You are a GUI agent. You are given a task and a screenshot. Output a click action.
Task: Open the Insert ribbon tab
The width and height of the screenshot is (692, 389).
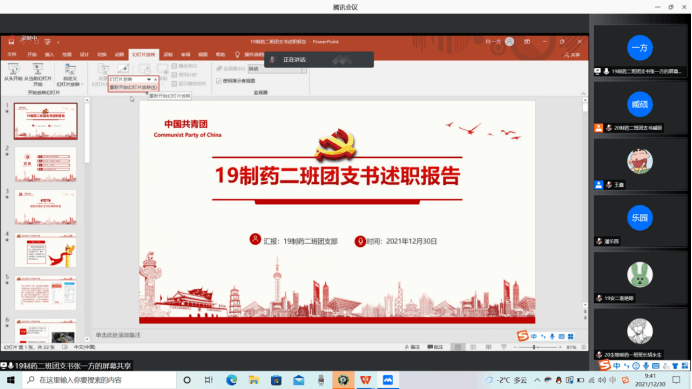point(49,55)
